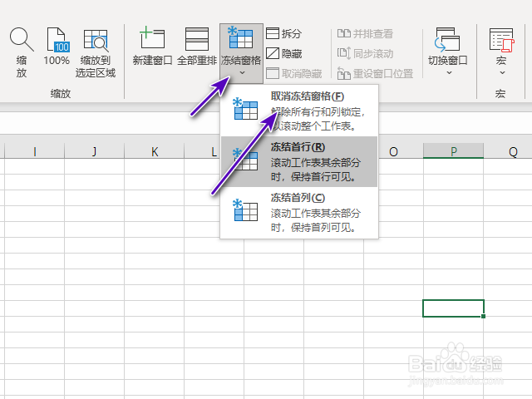Screen dimensions: 532x399
Task: Click the Hide (隐藏) window button
Action: pos(283,53)
